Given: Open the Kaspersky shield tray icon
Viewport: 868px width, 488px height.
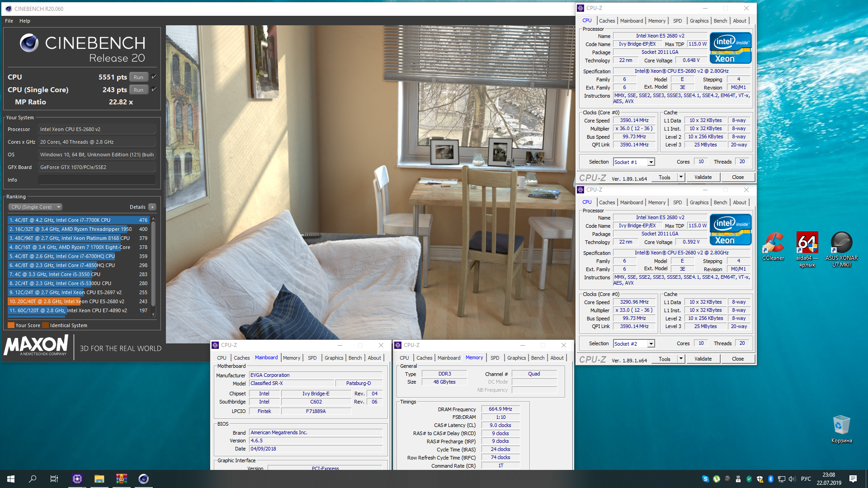Looking at the screenshot, I should (x=749, y=479).
